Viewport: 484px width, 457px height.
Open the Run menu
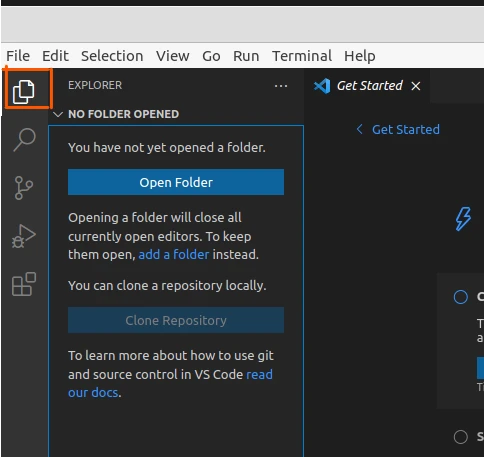(x=246, y=56)
